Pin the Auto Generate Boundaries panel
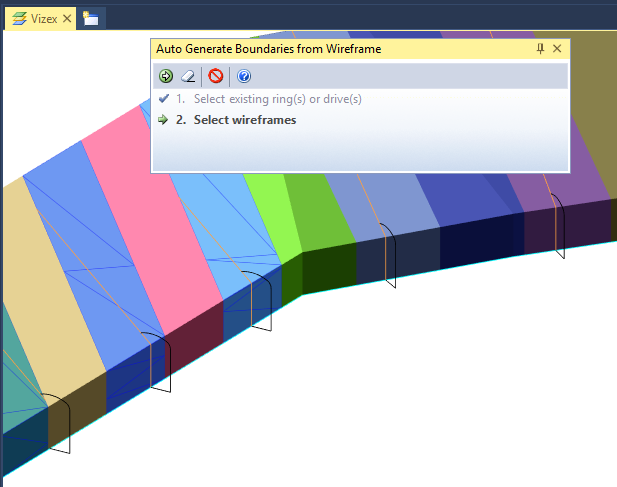617x487 pixels. (x=540, y=49)
